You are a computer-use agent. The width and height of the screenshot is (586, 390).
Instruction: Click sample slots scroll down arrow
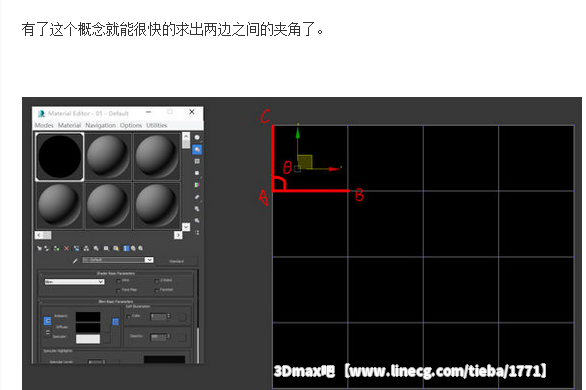click(186, 227)
